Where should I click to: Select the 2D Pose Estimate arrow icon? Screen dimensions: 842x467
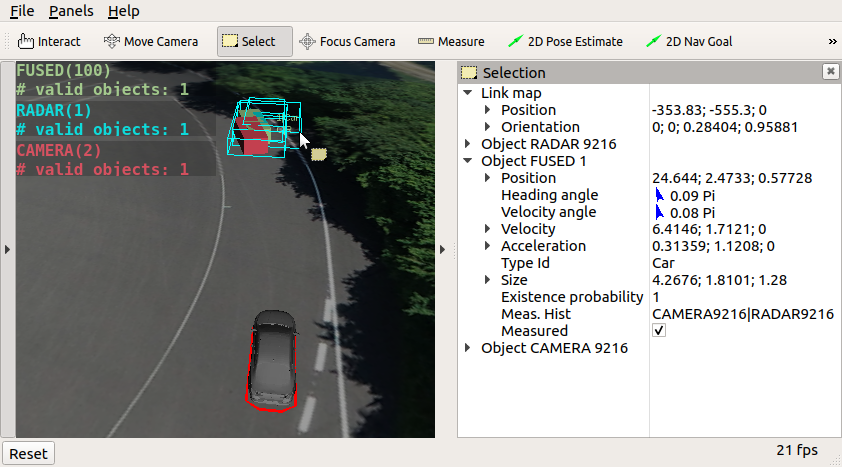pos(516,41)
